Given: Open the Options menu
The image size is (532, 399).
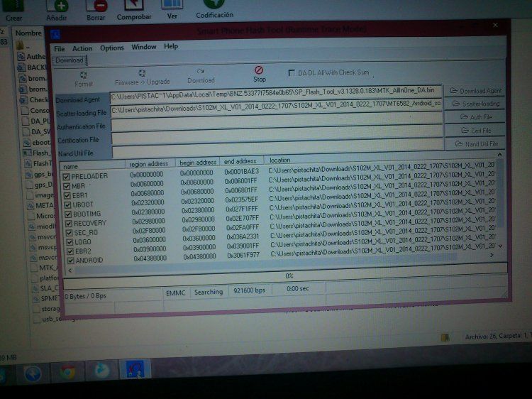Looking at the screenshot, I should pyautogui.click(x=112, y=48).
